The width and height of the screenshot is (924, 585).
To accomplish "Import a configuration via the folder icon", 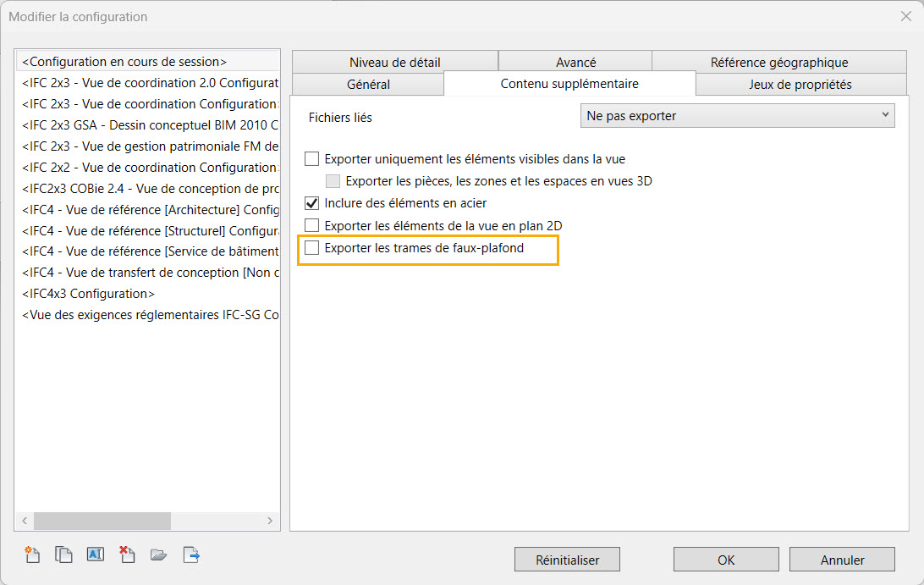I will coord(158,555).
